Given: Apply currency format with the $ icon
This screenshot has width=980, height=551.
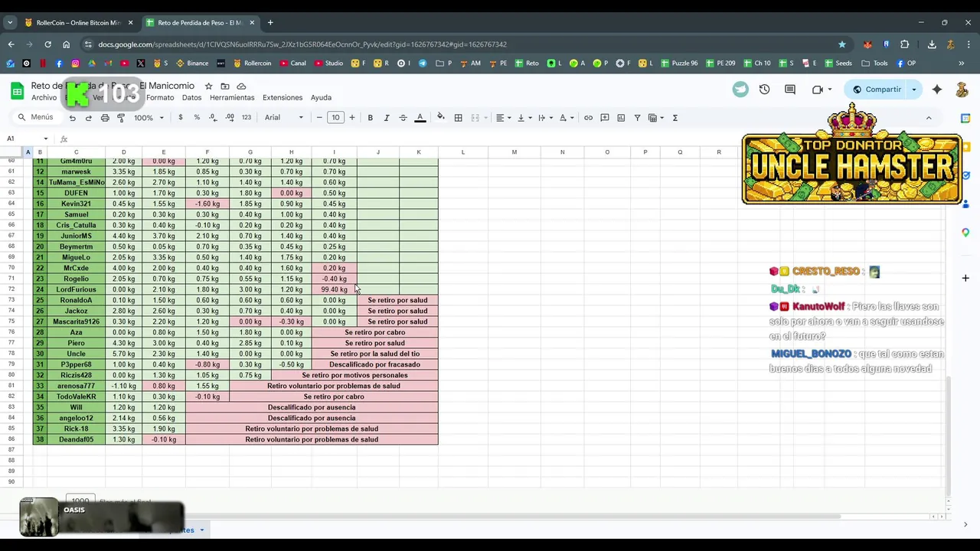Looking at the screenshot, I should tap(181, 118).
